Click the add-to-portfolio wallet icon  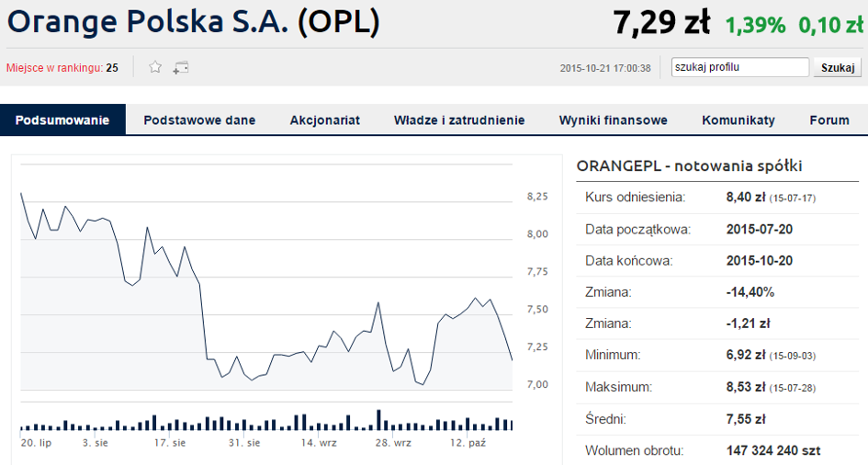(x=180, y=67)
